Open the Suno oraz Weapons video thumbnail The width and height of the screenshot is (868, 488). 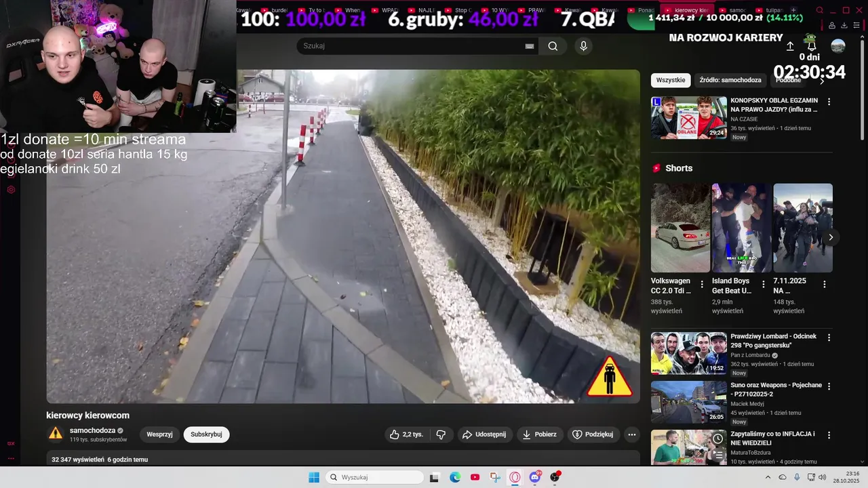689,402
